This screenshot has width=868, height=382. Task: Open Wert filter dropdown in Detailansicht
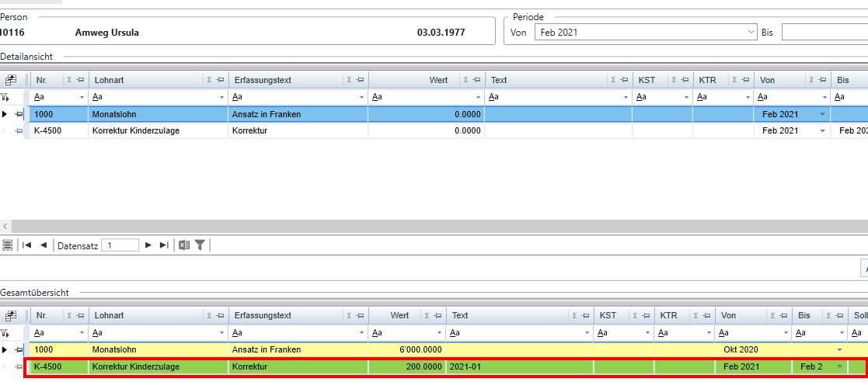tap(479, 97)
